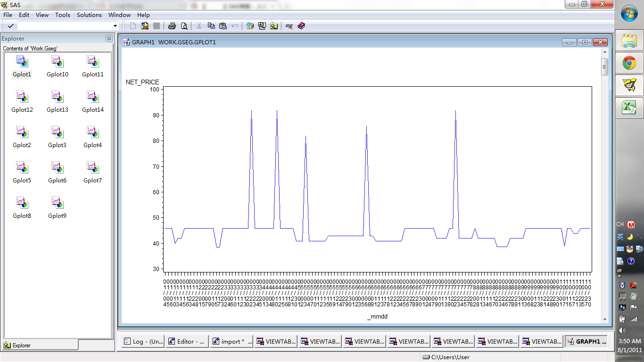Open the Solutions menu
Viewport: 644px width, 362px height.
coord(89,15)
